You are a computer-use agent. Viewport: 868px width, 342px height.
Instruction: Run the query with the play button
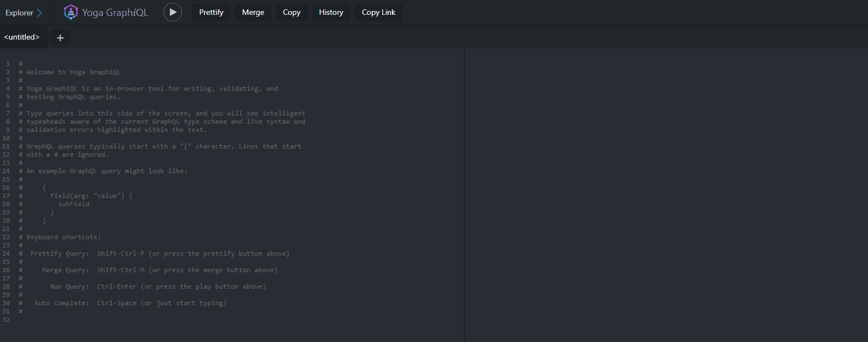pyautogui.click(x=173, y=12)
